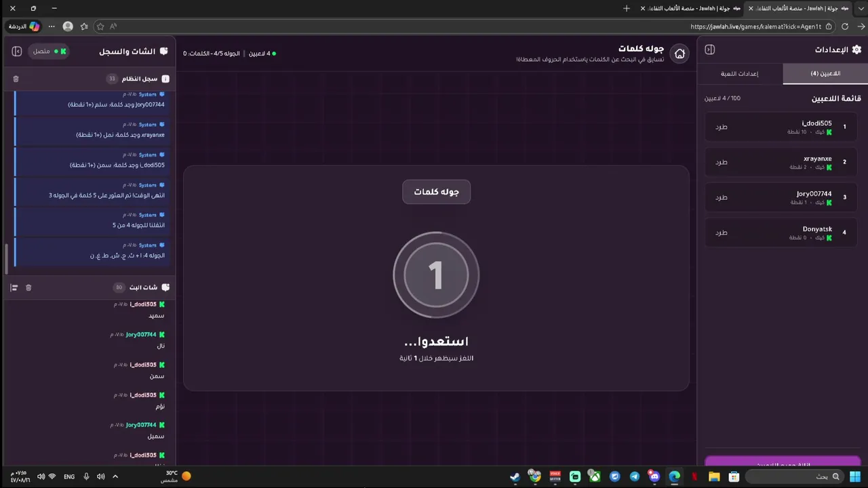Click the countdown timer circle
The image size is (868, 488).
(x=436, y=274)
